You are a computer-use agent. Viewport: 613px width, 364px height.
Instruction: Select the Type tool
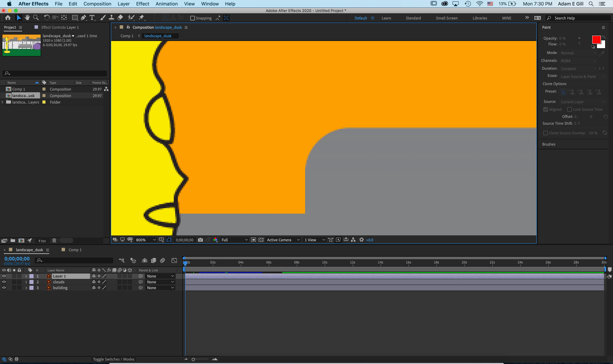pyautogui.click(x=92, y=18)
